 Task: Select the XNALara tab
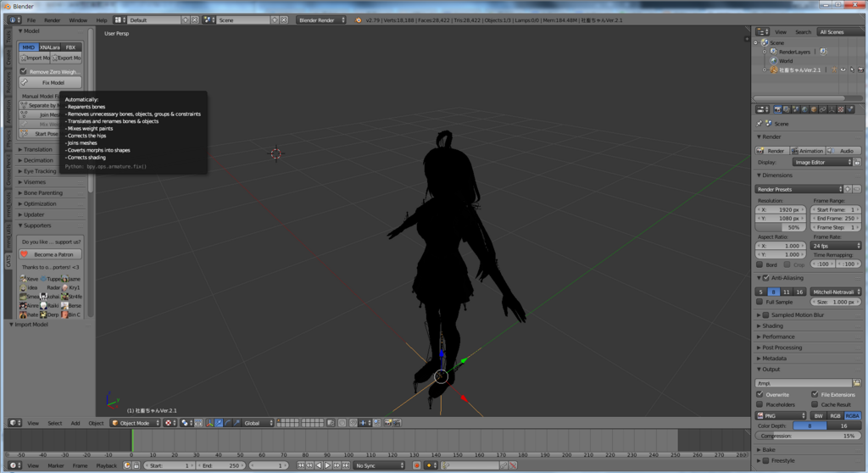[x=50, y=47]
